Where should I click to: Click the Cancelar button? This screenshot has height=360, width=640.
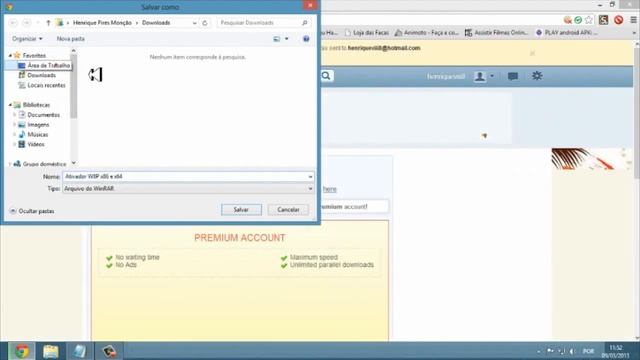point(288,209)
